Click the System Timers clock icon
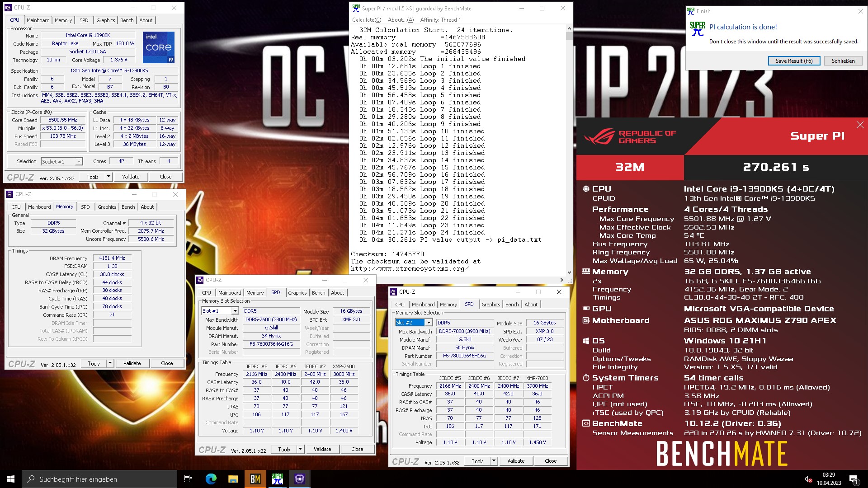Viewport: 868px width, 488px height. pos(586,378)
